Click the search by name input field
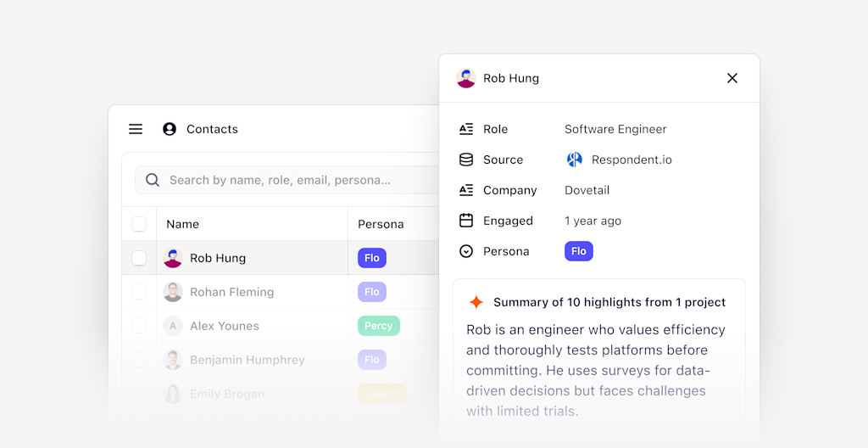The image size is (868, 448). coord(287,180)
